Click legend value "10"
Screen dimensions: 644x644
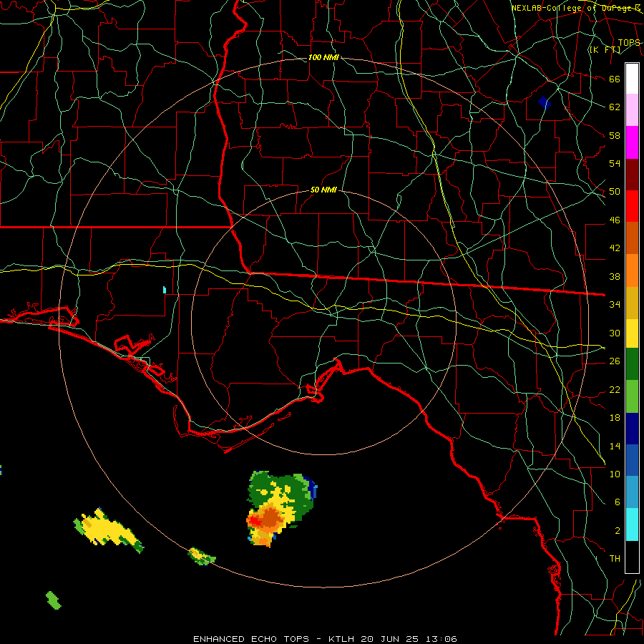click(615, 474)
